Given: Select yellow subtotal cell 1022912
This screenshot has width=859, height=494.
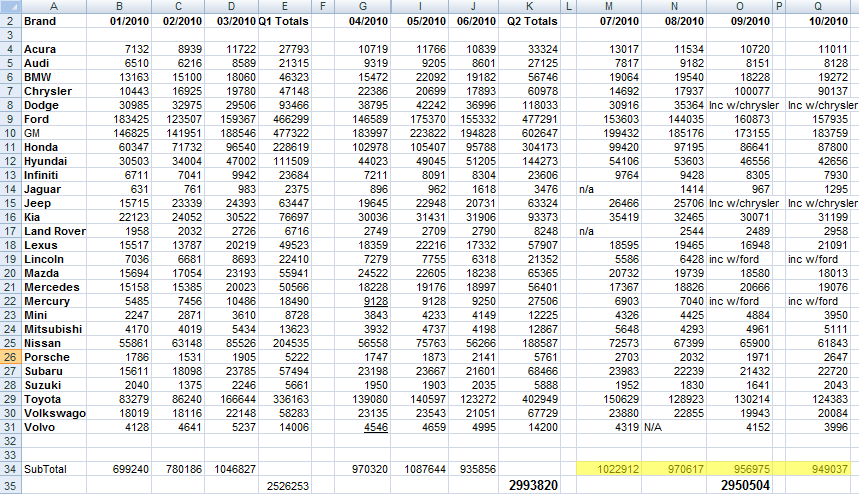Looking at the screenshot, I should click(x=609, y=469).
